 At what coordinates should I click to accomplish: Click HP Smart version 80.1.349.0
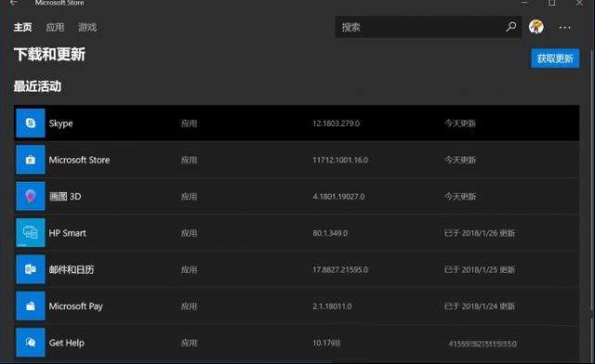330,233
